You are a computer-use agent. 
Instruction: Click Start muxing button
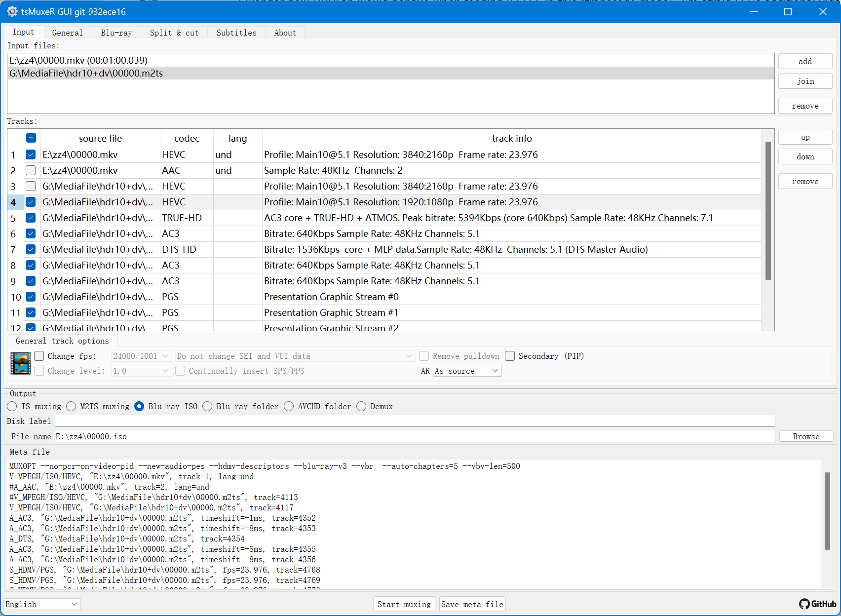(x=404, y=604)
